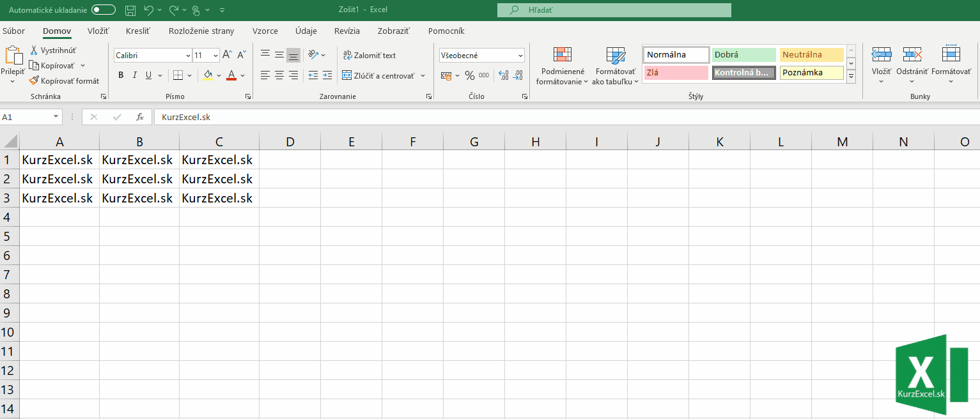Switch to Rozloženie strany tab
The height and width of the screenshot is (419, 980).
[201, 31]
